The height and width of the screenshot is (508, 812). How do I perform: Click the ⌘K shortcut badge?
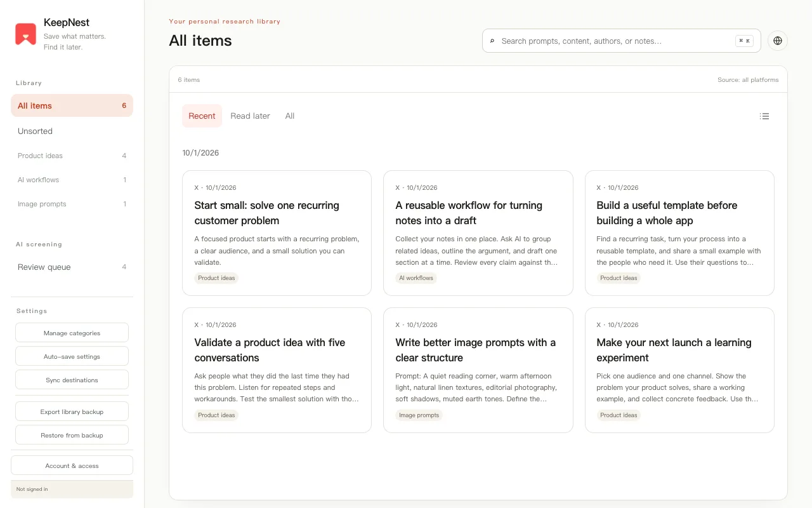click(744, 41)
